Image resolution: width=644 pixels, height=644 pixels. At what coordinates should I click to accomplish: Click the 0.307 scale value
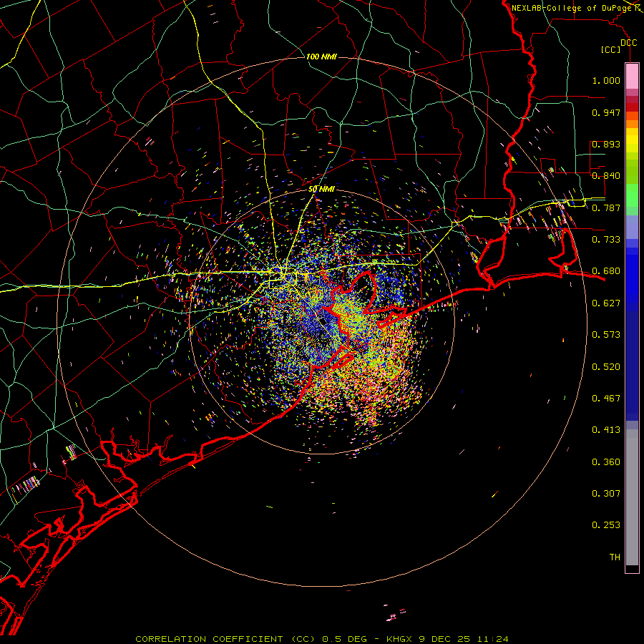coord(606,494)
